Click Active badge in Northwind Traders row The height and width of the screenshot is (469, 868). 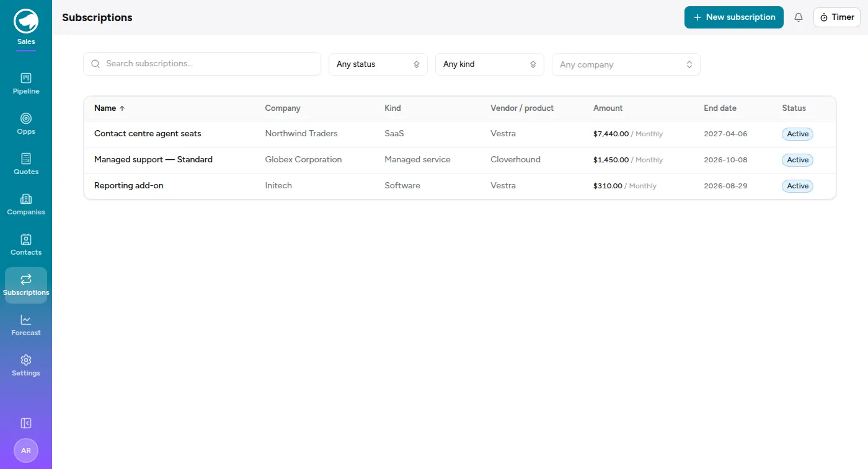(797, 134)
